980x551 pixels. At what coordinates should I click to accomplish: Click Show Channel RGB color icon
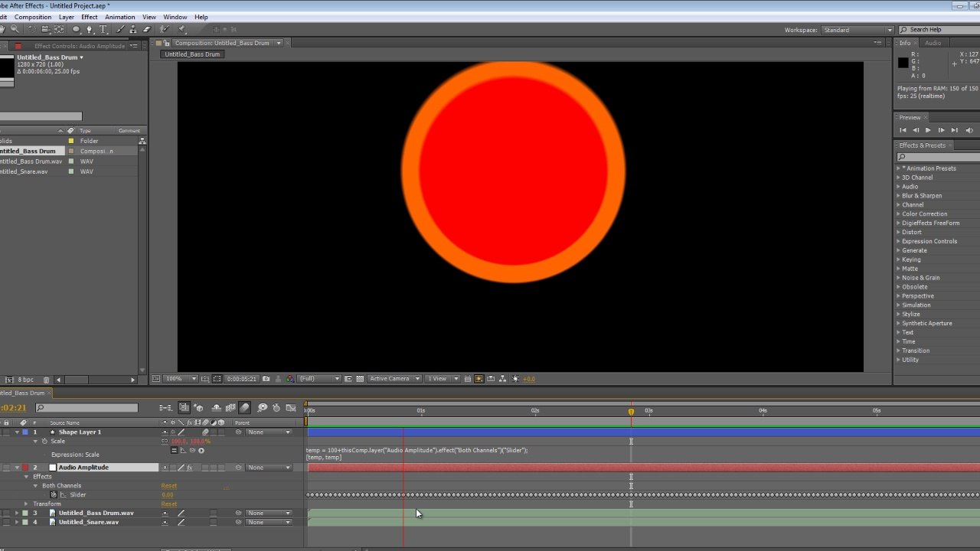[290, 378]
